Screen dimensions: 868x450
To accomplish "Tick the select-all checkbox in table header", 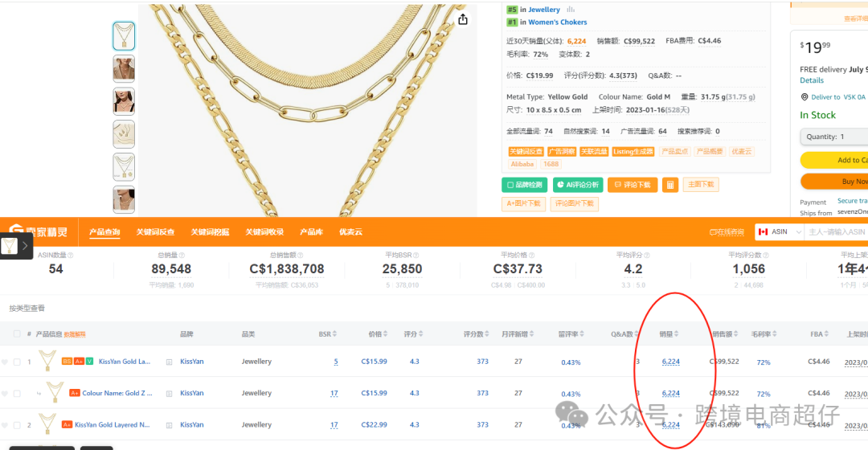I will tap(17, 333).
